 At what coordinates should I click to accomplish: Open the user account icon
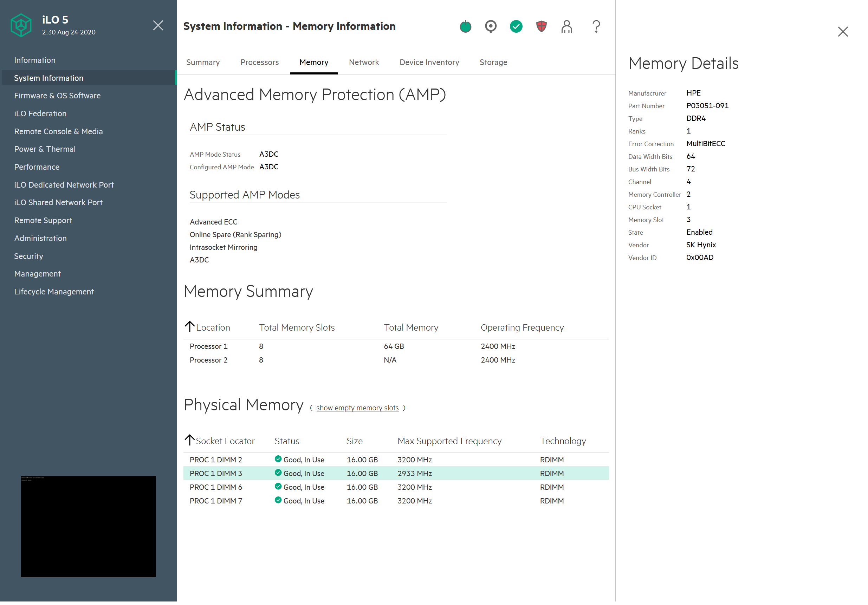[x=567, y=26]
